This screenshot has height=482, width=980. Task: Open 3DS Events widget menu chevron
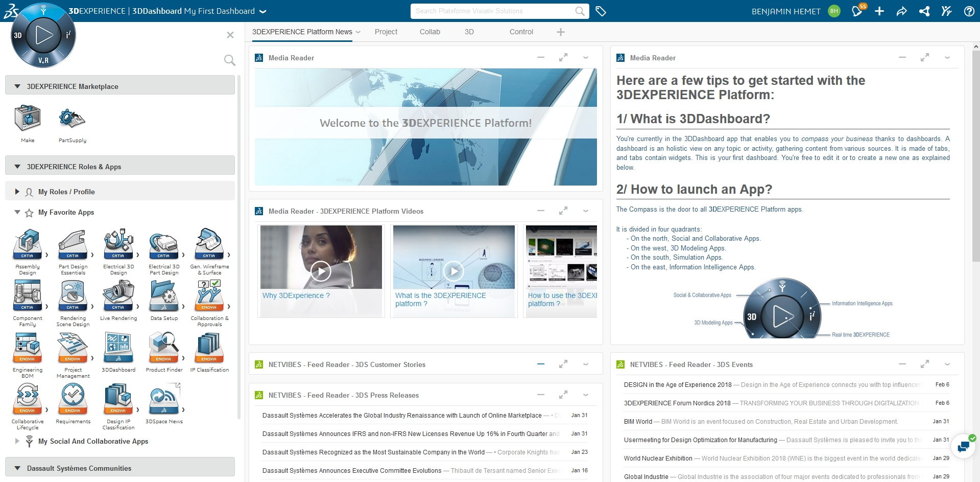[x=947, y=364]
